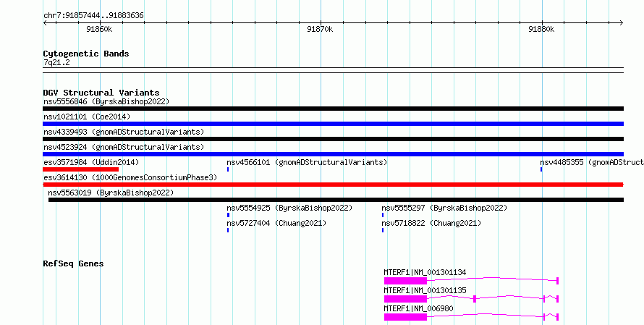Click the nsv4339493 gnomAD black bar
This screenshot has width=644, height=325.
click(333, 139)
